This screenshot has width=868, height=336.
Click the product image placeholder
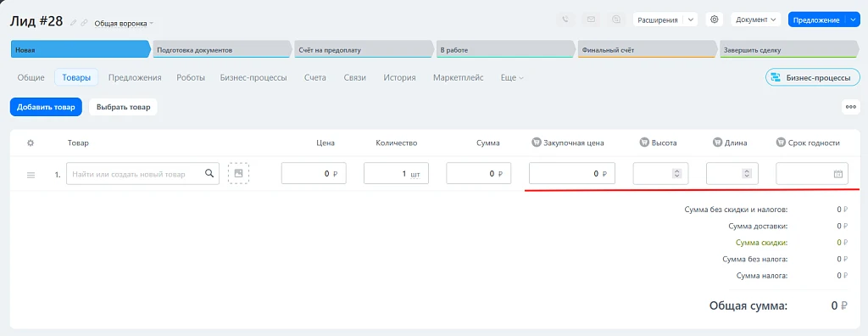click(x=238, y=174)
